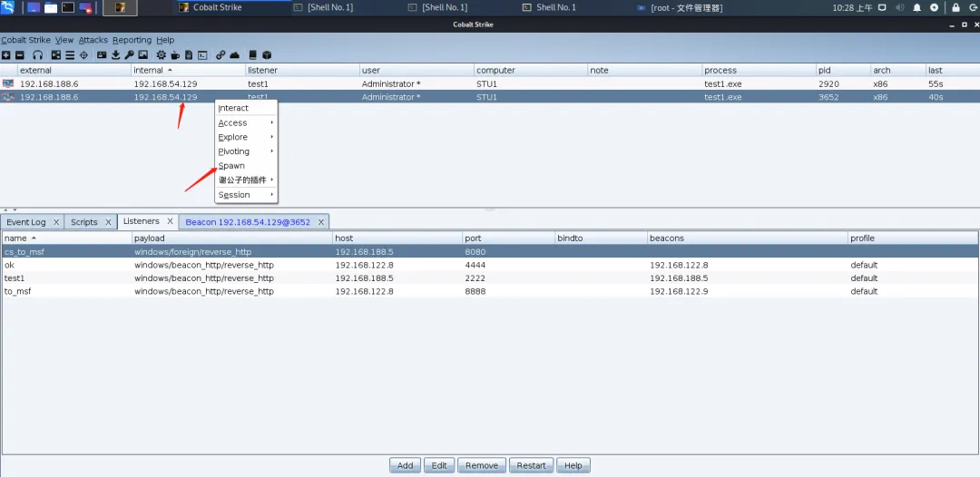Open the help book icon in toolbar

click(x=253, y=55)
